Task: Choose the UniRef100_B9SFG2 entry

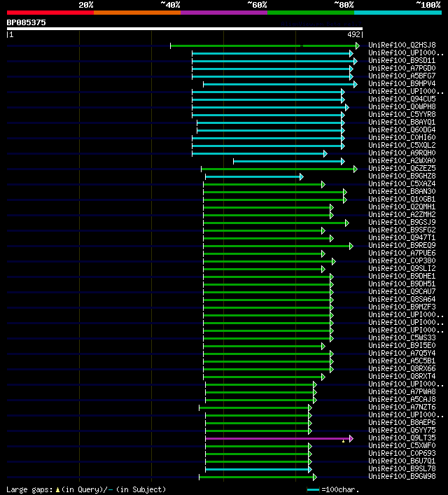Action: pos(402,230)
